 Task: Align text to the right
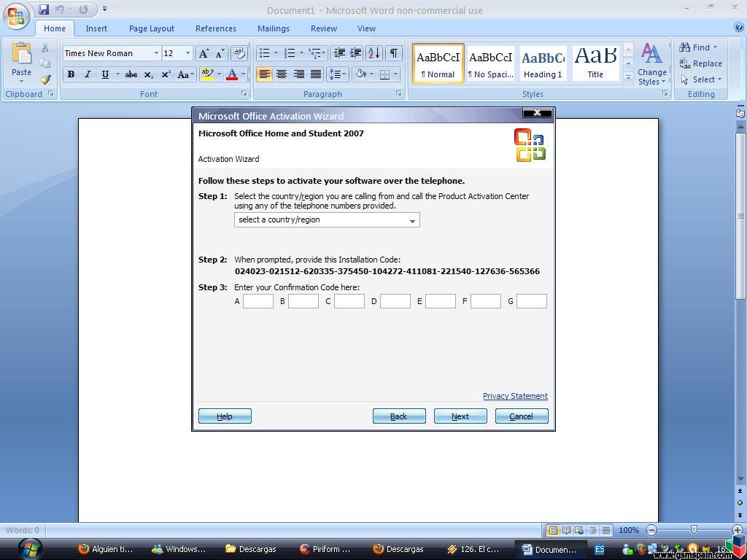click(x=298, y=74)
